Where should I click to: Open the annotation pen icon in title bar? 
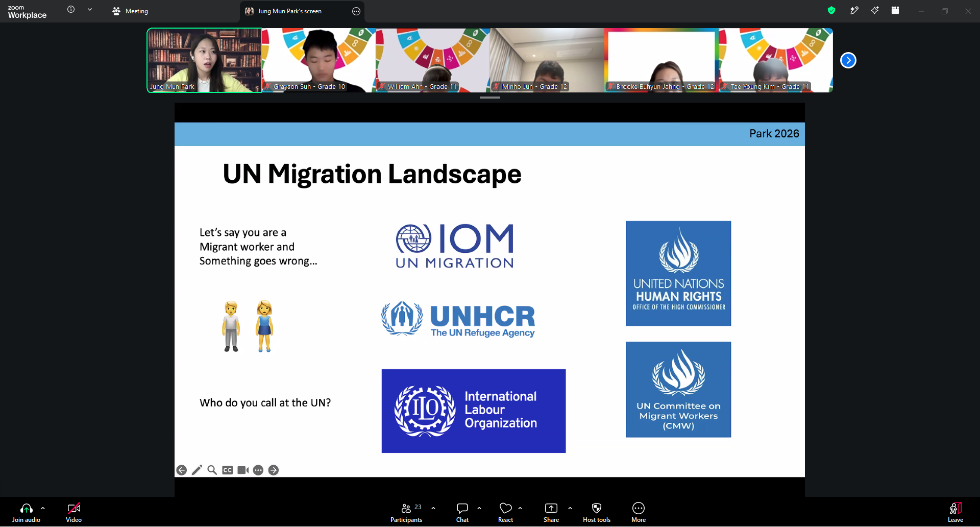854,10
